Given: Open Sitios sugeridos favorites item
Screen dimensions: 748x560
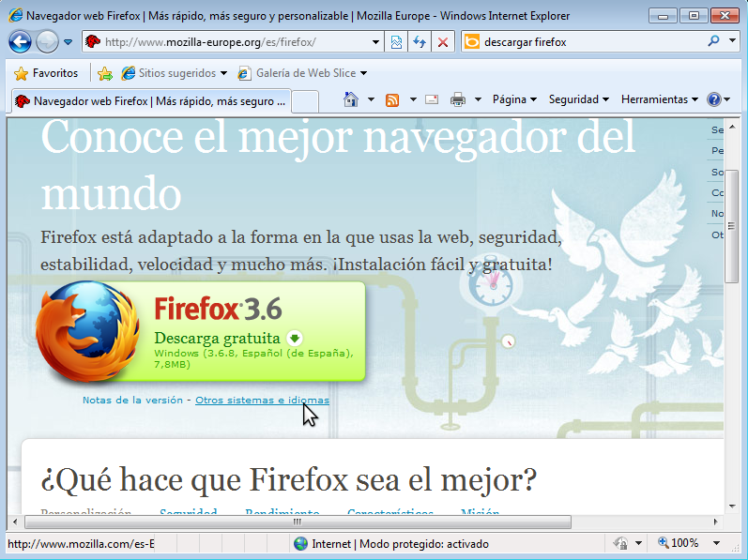Looking at the screenshot, I should pyautogui.click(x=175, y=73).
